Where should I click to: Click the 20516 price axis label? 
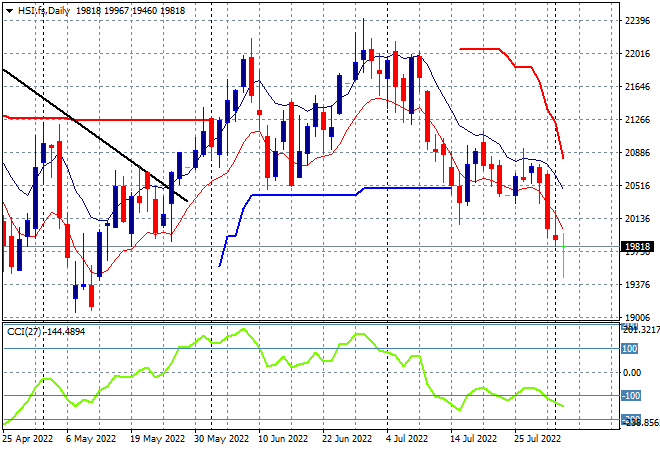(x=637, y=186)
